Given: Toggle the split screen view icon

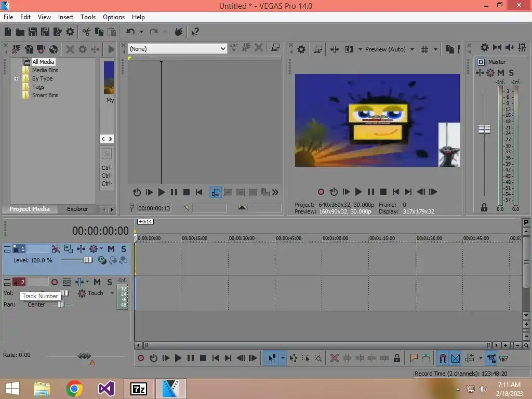Looking at the screenshot, I should pos(349,49).
